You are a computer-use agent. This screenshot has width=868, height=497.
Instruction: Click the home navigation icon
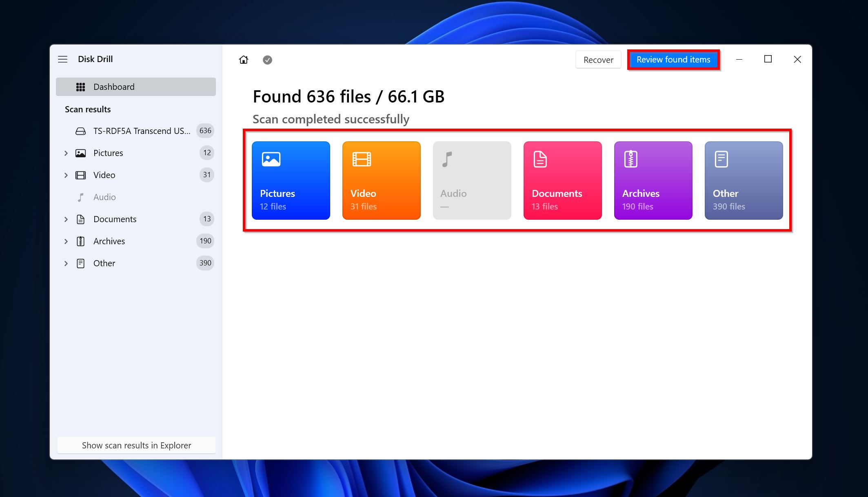pyautogui.click(x=244, y=59)
